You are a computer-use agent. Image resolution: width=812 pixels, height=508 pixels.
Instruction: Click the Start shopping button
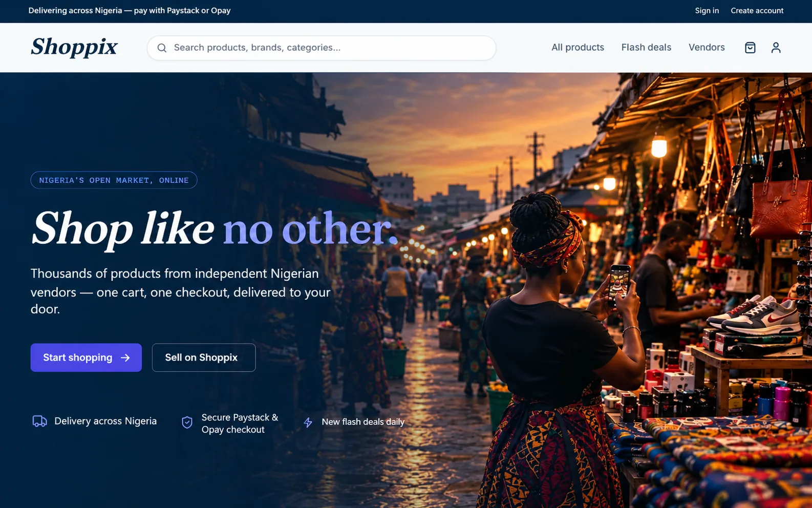86,357
